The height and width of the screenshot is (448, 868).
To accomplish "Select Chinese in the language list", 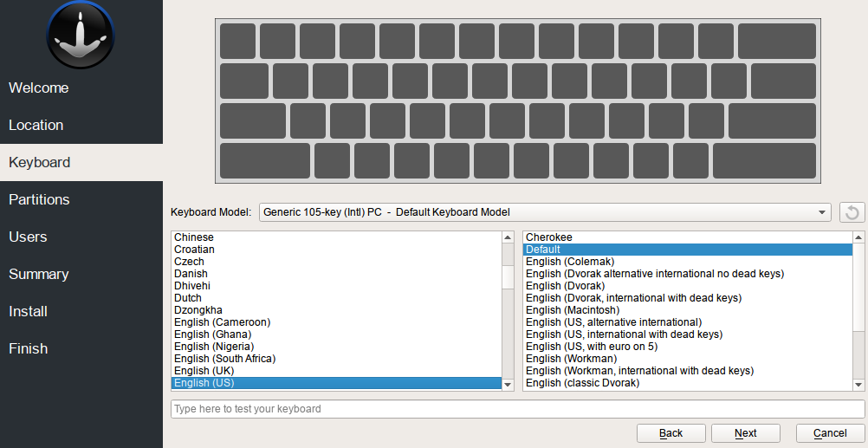I will point(336,237).
